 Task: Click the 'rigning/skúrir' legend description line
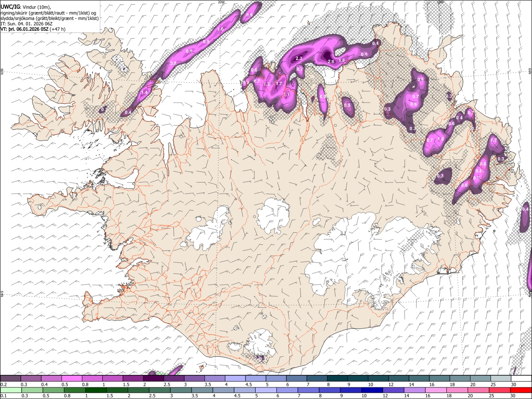click(x=49, y=13)
